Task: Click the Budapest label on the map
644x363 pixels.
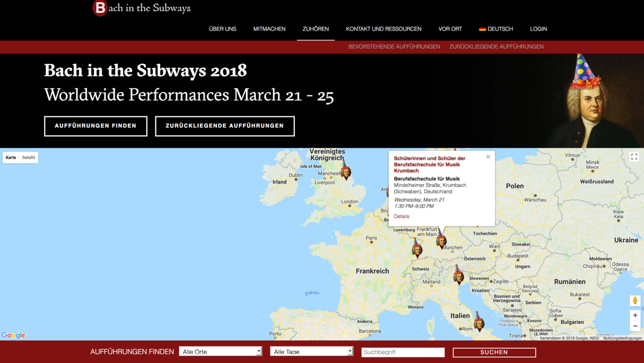Action: click(518, 255)
